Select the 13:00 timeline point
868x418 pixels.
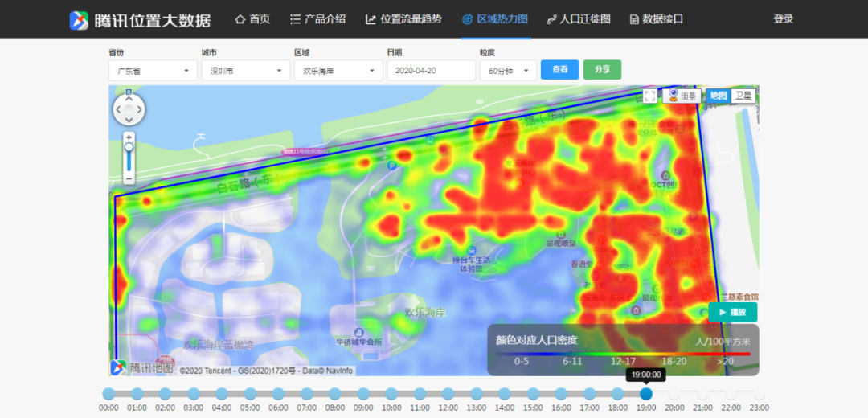click(477, 394)
